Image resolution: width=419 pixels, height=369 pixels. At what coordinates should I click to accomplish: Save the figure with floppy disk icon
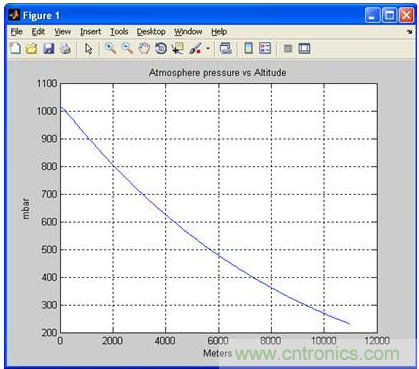[49, 49]
